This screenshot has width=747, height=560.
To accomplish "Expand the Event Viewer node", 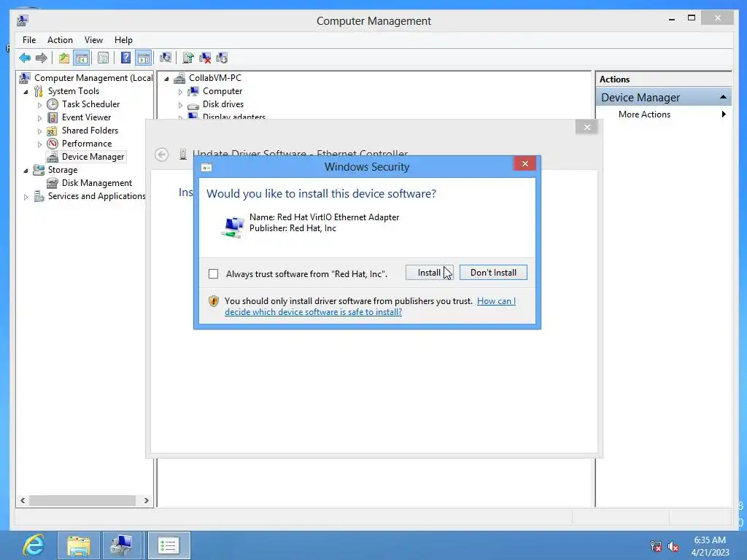I will [x=39, y=118].
